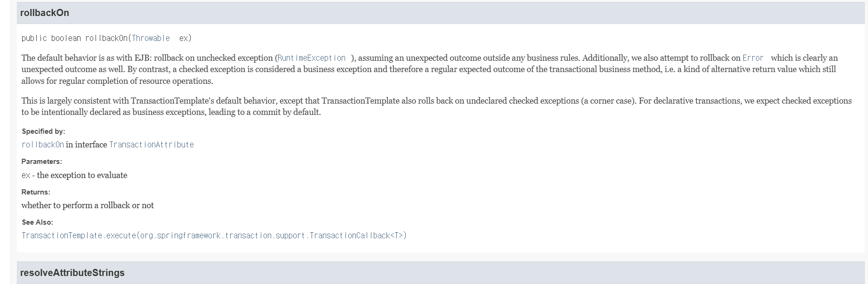868x284 pixels.
Task: Open rollbackOn link under Specified by
Action: [x=43, y=145]
